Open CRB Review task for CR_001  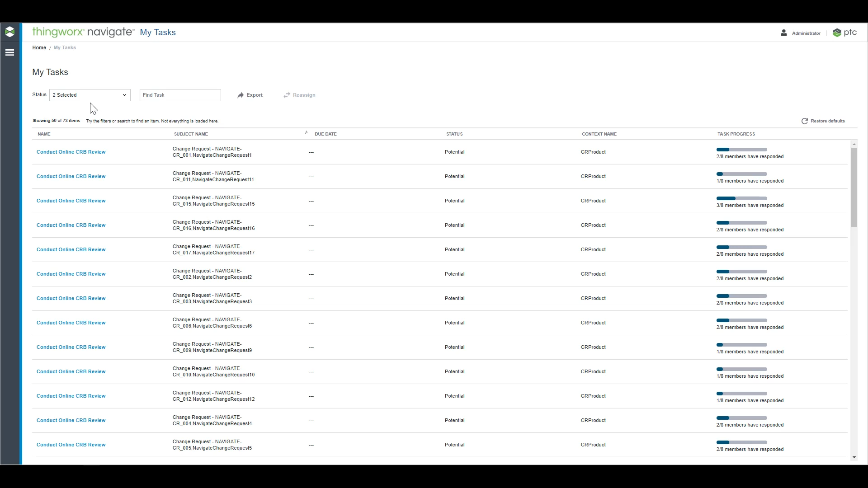(x=71, y=152)
